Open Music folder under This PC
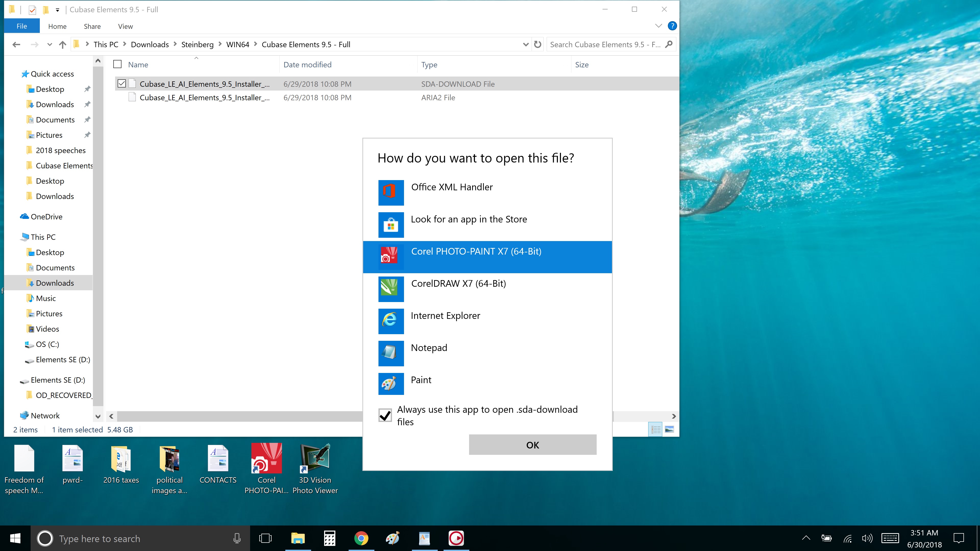Image resolution: width=980 pixels, height=551 pixels. [46, 298]
